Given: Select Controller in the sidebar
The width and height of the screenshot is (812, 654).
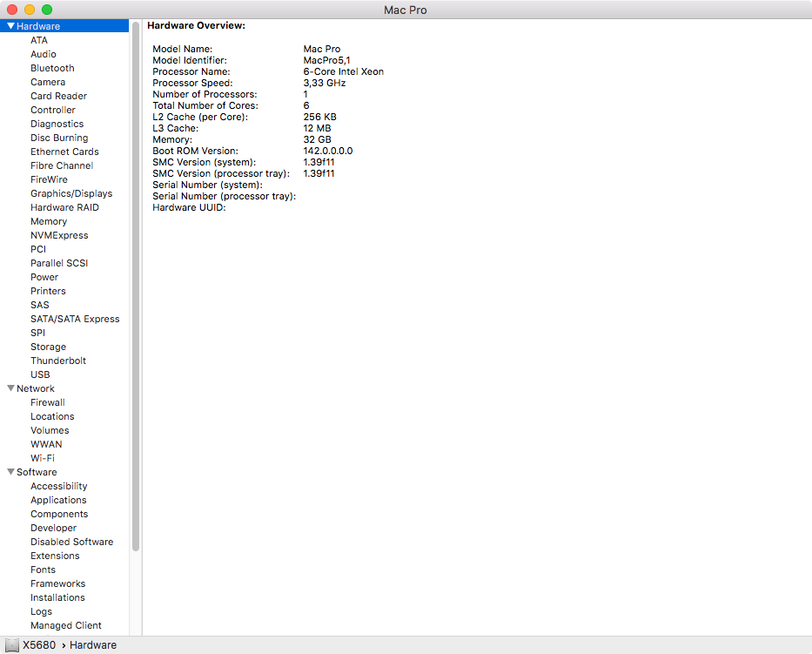Looking at the screenshot, I should coord(53,110).
